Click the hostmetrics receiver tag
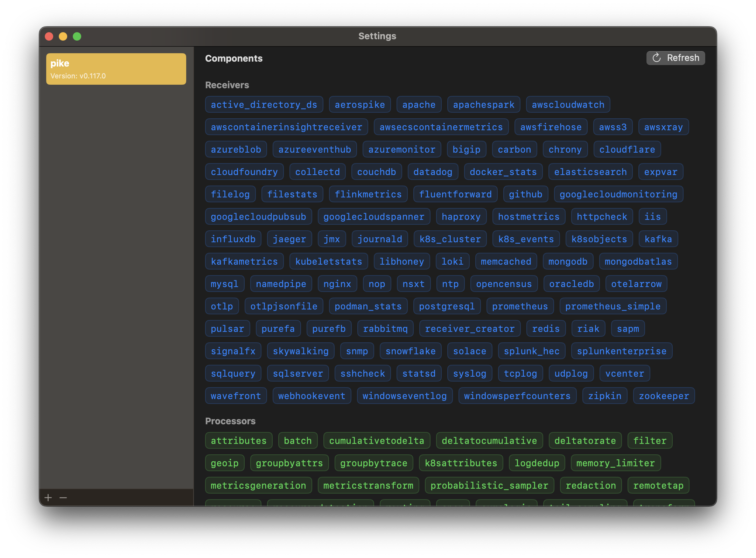The width and height of the screenshot is (756, 558). (529, 217)
